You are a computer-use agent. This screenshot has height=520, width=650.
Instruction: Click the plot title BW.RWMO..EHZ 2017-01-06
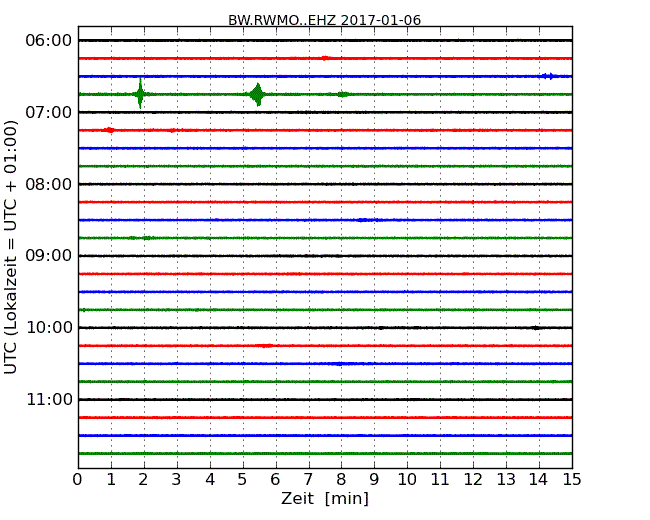pyautogui.click(x=324, y=20)
